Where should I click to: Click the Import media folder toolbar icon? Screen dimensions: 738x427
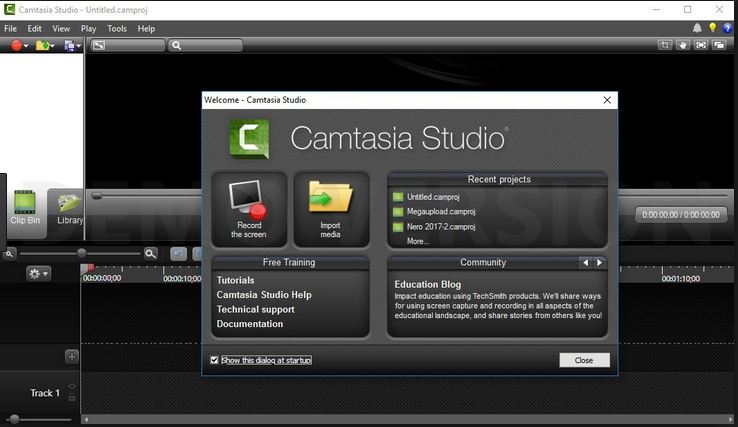[x=42, y=45]
